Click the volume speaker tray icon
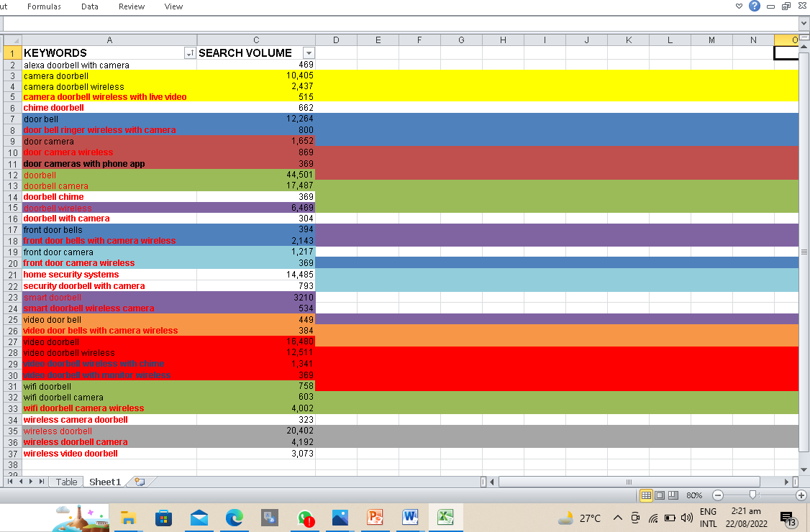The image size is (810, 532). click(x=686, y=518)
